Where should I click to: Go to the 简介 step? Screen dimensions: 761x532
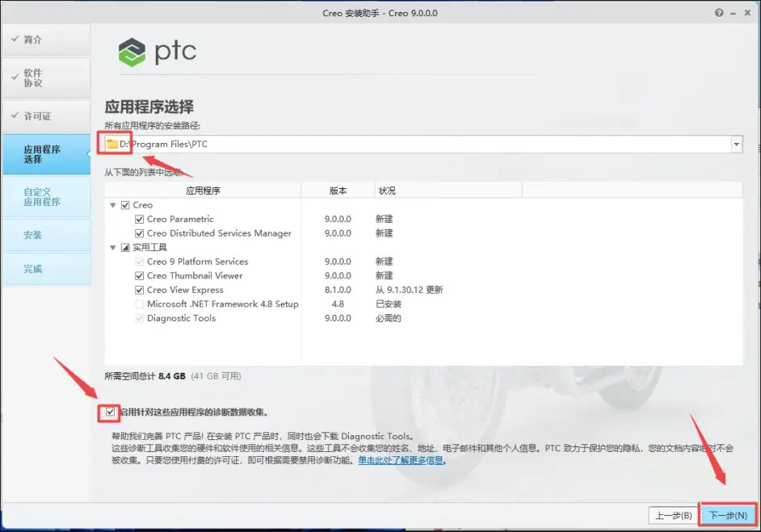point(46,40)
